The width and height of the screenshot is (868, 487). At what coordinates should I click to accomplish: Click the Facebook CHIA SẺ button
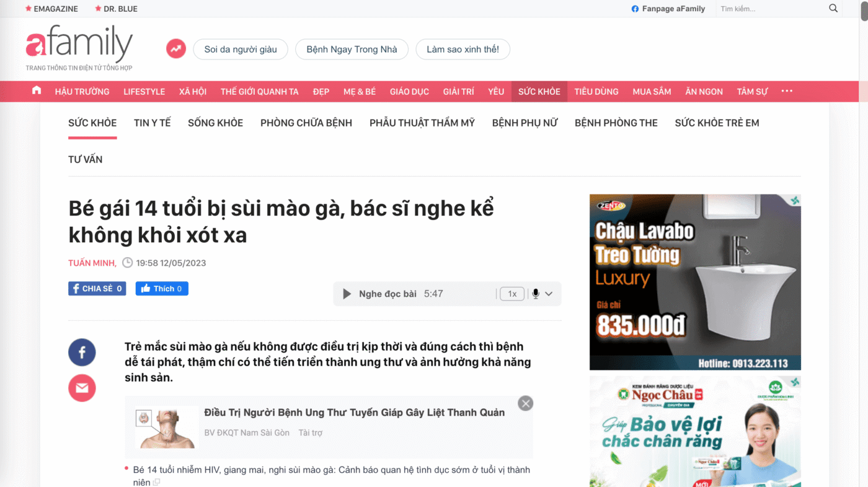(x=97, y=289)
